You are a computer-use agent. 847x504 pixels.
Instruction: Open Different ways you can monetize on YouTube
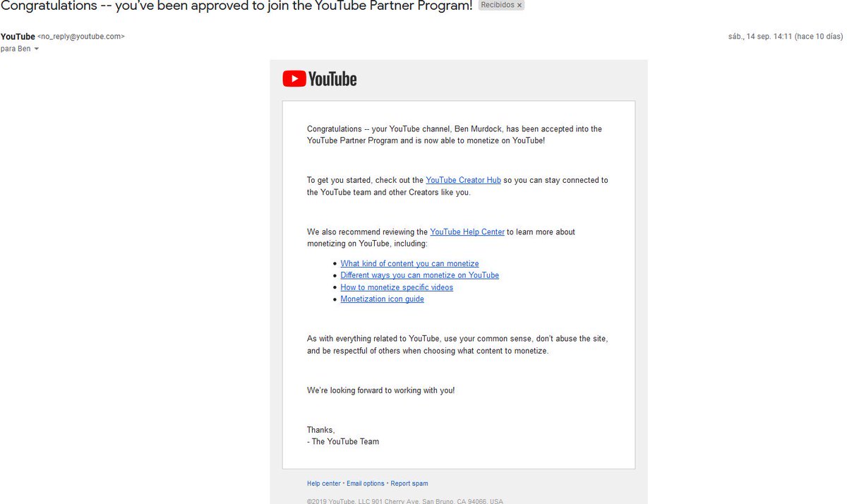coord(419,275)
